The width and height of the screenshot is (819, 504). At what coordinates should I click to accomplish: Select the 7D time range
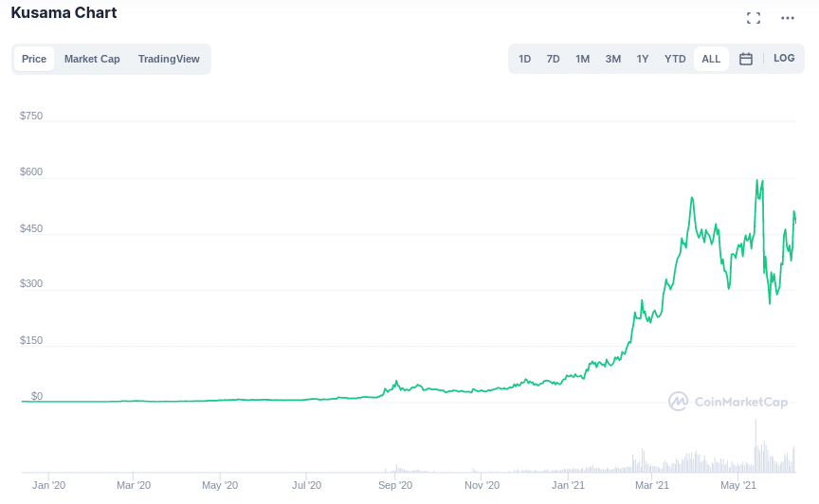tap(553, 59)
